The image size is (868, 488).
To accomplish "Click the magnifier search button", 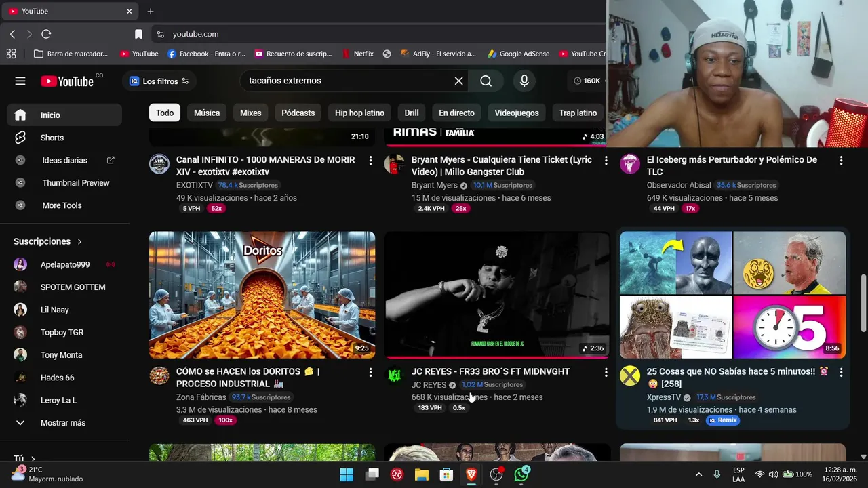I will pyautogui.click(x=486, y=81).
